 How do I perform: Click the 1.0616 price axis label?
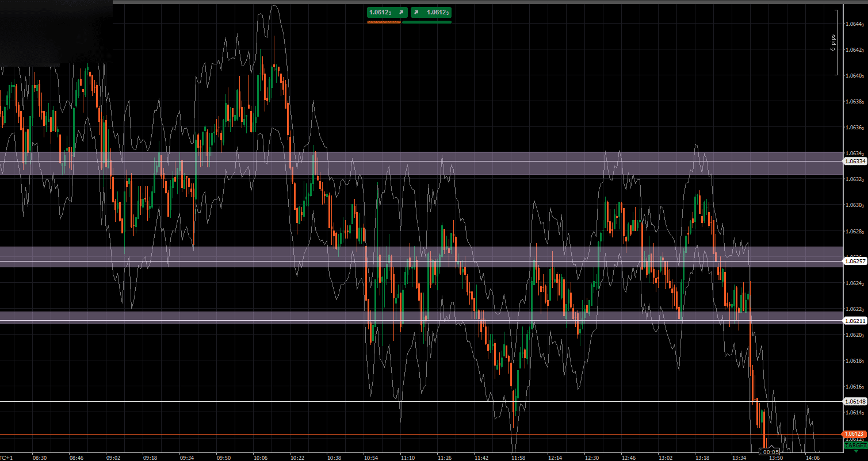pos(854,387)
